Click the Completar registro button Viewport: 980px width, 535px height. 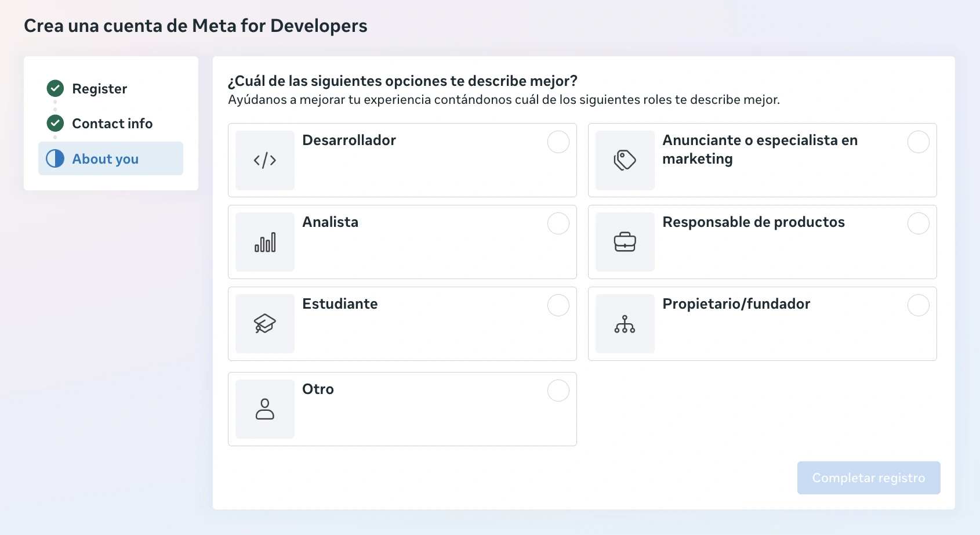pos(869,478)
